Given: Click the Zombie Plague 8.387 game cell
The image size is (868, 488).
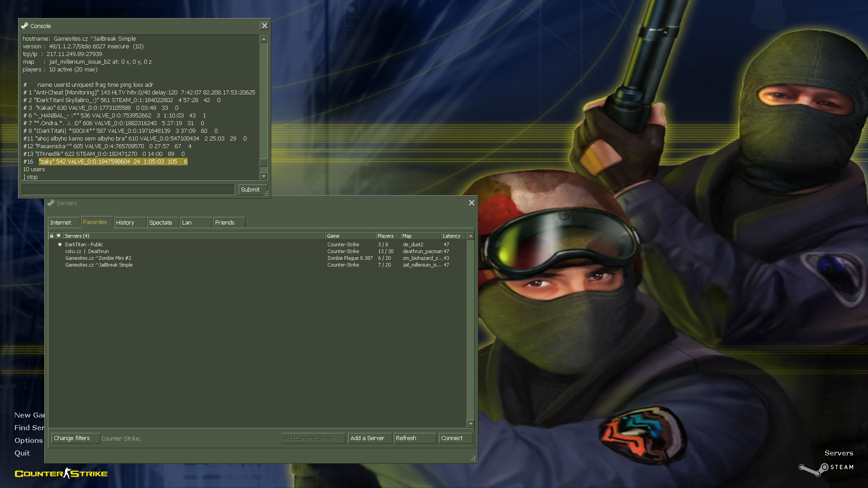Looking at the screenshot, I should [350, 258].
